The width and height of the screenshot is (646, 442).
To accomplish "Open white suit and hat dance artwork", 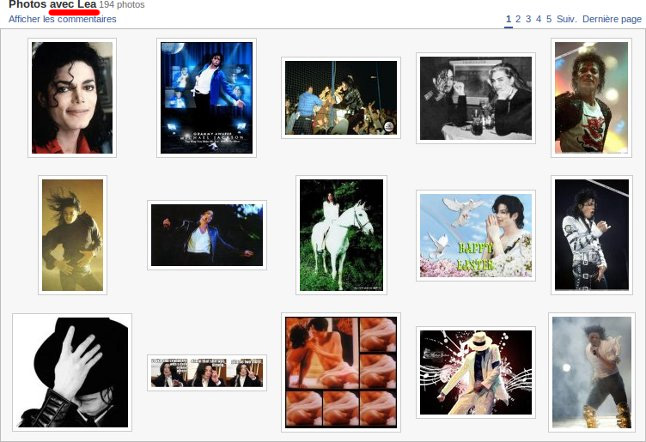I will coord(476,372).
